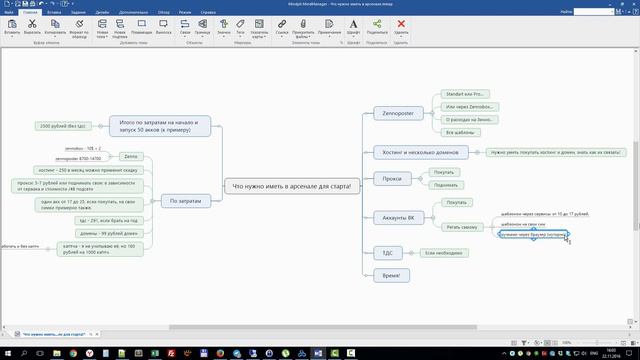Open the Значки dropdown arrow

coord(224,36)
